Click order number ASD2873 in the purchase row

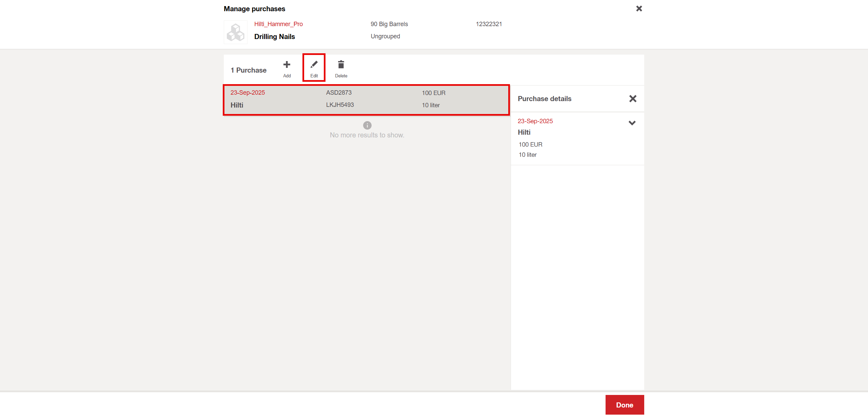coord(339,93)
